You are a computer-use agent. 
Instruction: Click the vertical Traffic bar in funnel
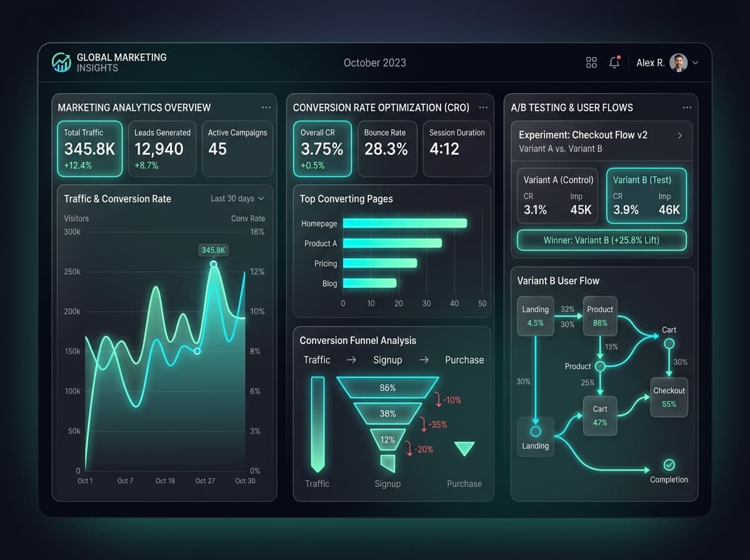point(317,424)
